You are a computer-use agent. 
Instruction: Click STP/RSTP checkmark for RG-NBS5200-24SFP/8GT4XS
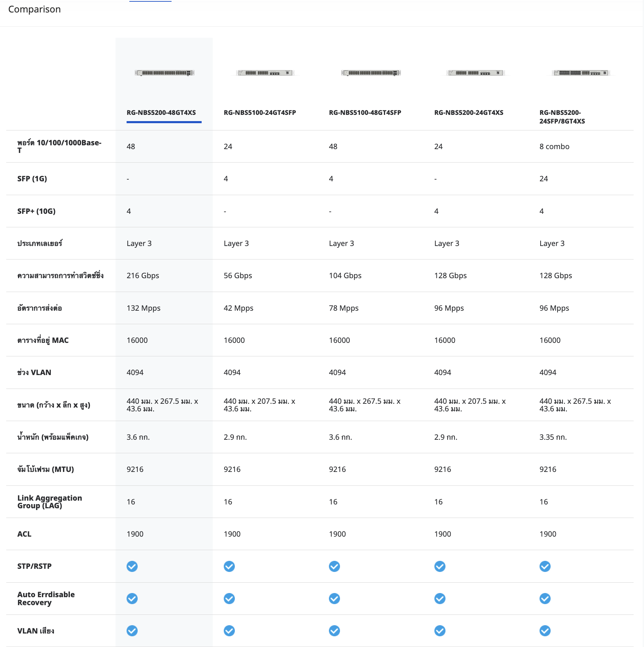point(545,566)
